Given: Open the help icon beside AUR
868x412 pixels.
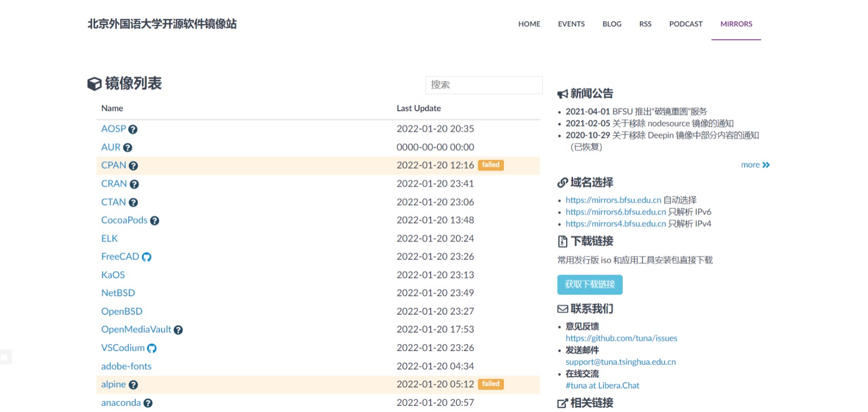Looking at the screenshot, I should (x=128, y=148).
